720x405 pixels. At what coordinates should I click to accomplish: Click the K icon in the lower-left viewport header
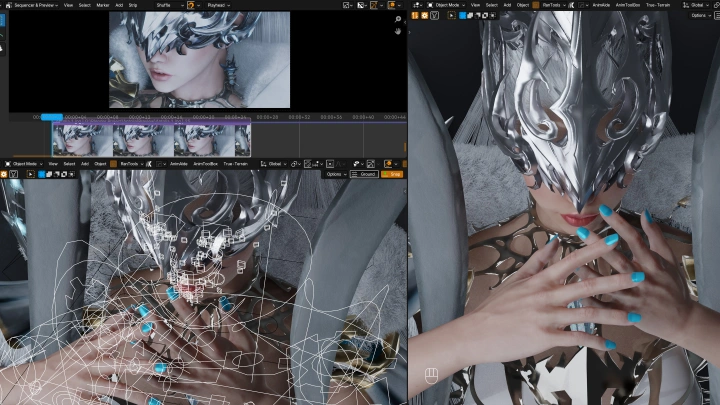pos(149,164)
